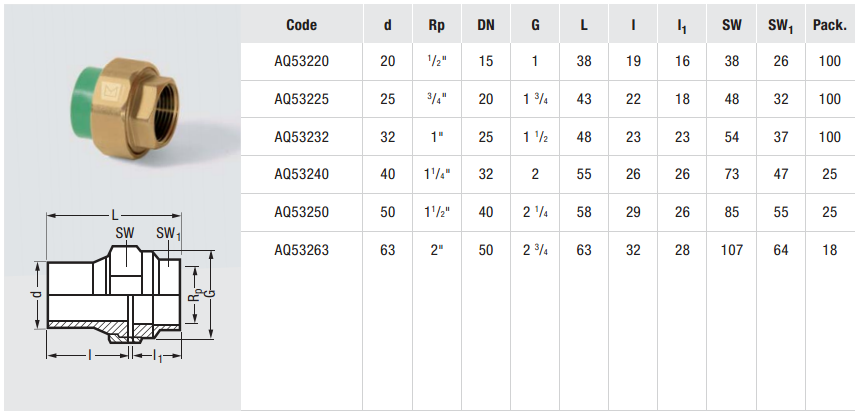
Task: Click the SW value 107 for AQ53263
Action: 732,250
